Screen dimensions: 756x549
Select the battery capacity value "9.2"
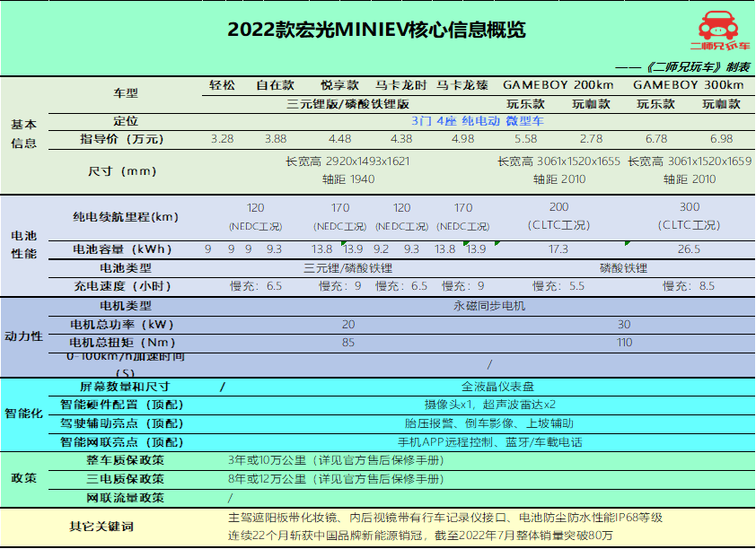381,249
